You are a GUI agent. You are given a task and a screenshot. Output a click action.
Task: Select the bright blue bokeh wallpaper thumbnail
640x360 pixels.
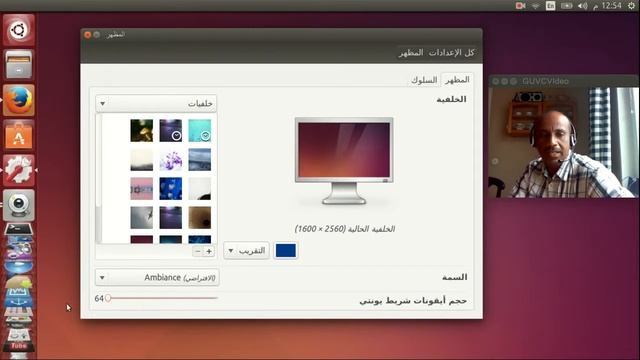pyautogui.click(x=171, y=189)
